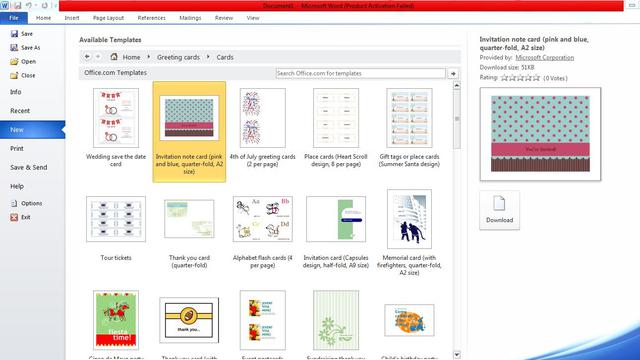Click the red Exit icon
The width and height of the screenshot is (640, 360).
(x=14, y=217)
